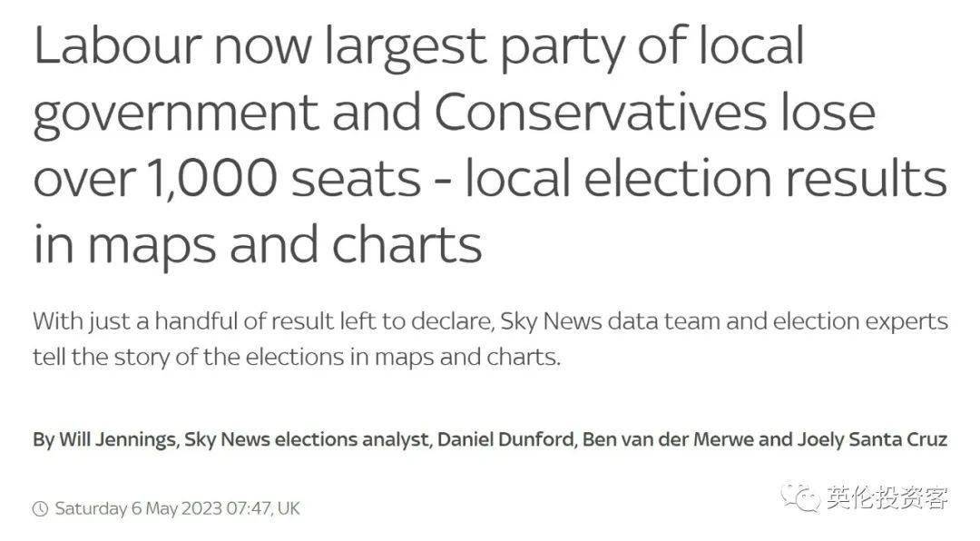Click the WeChat logo in the watermark
This screenshot has height=541, width=980.
pos(800,498)
